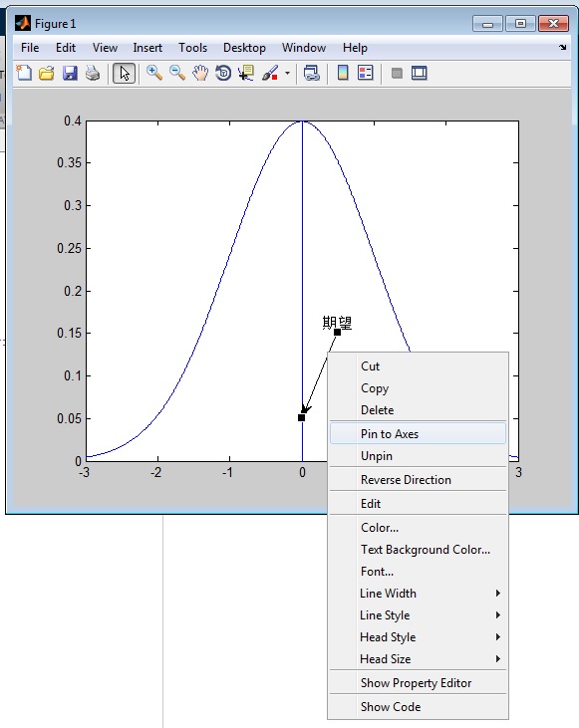The image size is (579, 728).
Task: Print figure using printer icon
Action: click(x=93, y=73)
